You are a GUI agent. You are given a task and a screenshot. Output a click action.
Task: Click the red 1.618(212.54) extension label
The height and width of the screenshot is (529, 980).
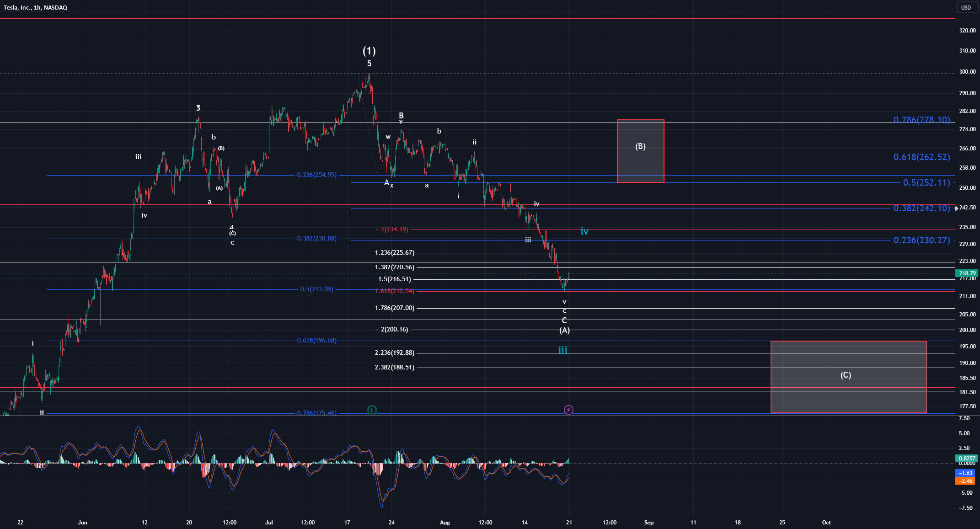pyautogui.click(x=394, y=291)
